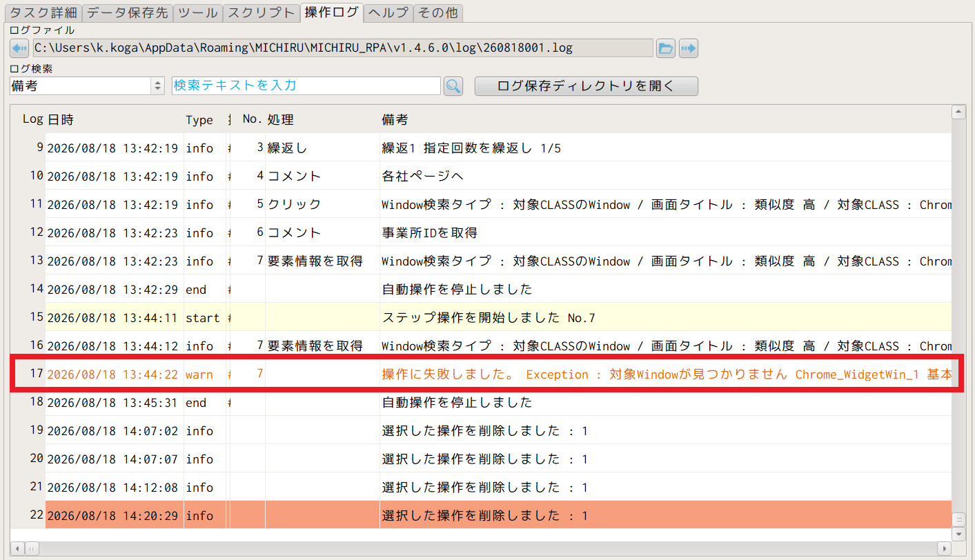This screenshot has height=560, width=975.
Task: Go to previous log file arrow icon
Action: (x=19, y=48)
